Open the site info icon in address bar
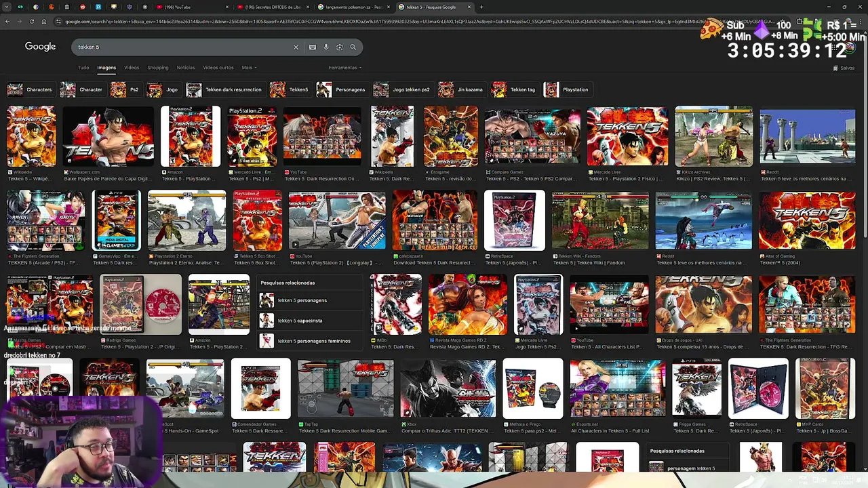Screen dimensions: 868x488 tap(58, 22)
